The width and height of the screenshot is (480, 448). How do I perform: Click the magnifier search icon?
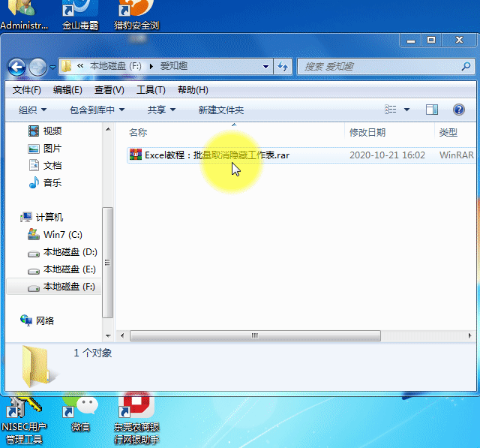(466, 66)
